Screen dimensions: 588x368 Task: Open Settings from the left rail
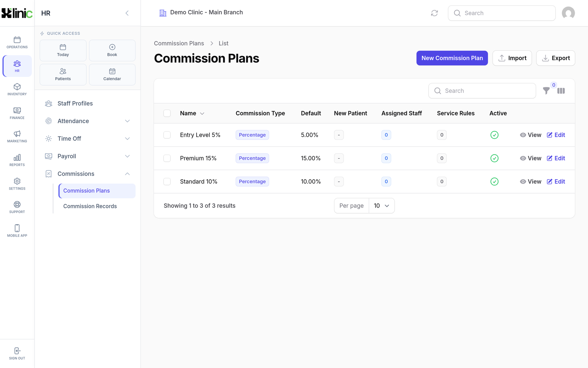click(x=17, y=184)
